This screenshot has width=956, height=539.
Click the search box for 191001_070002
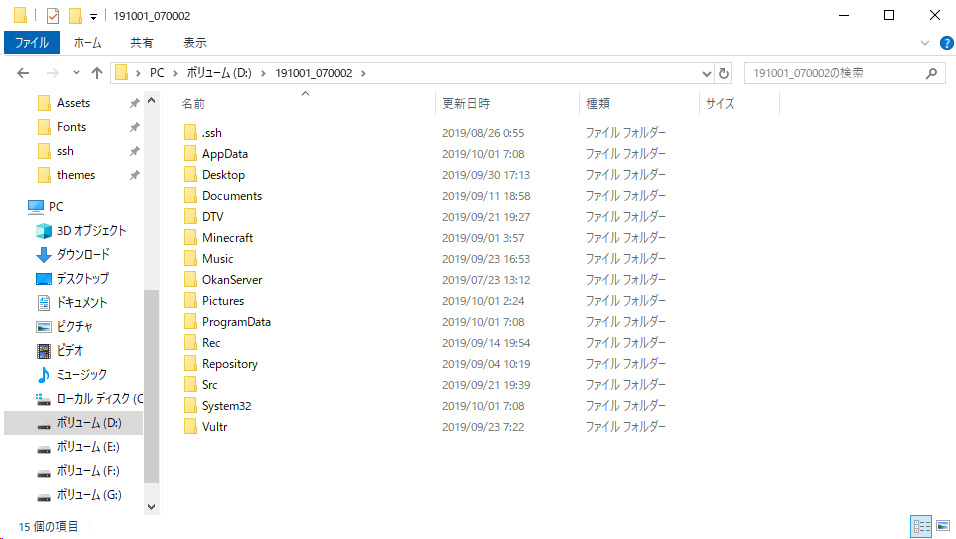click(x=835, y=73)
